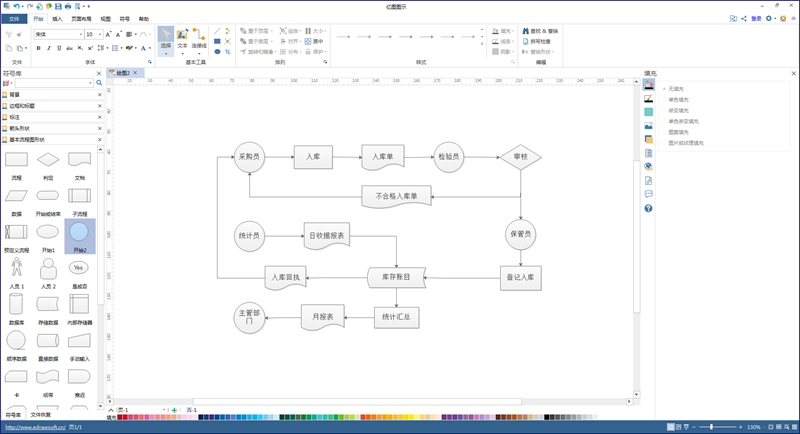
Task: Close the 背景 library category
Action: tap(99, 94)
